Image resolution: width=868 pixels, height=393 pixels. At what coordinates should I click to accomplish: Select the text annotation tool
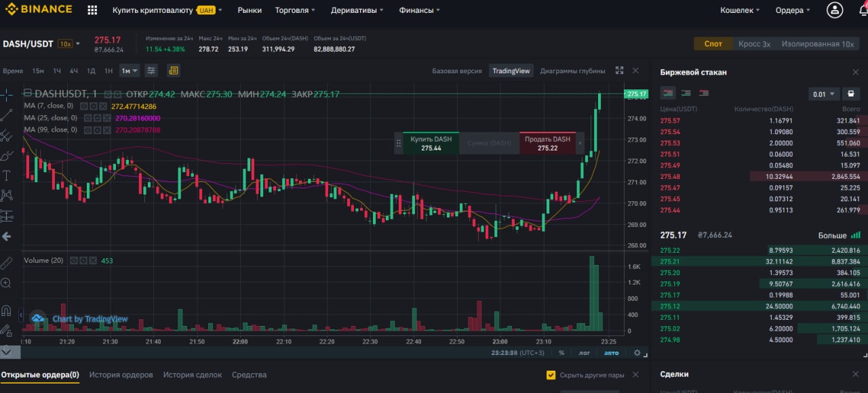(7, 175)
